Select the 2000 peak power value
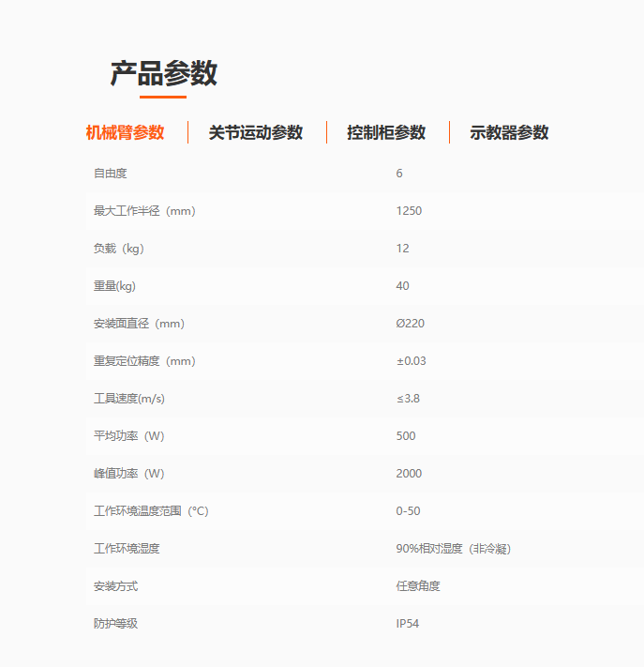This screenshot has width=644, height=667. [x=409, y=474]
